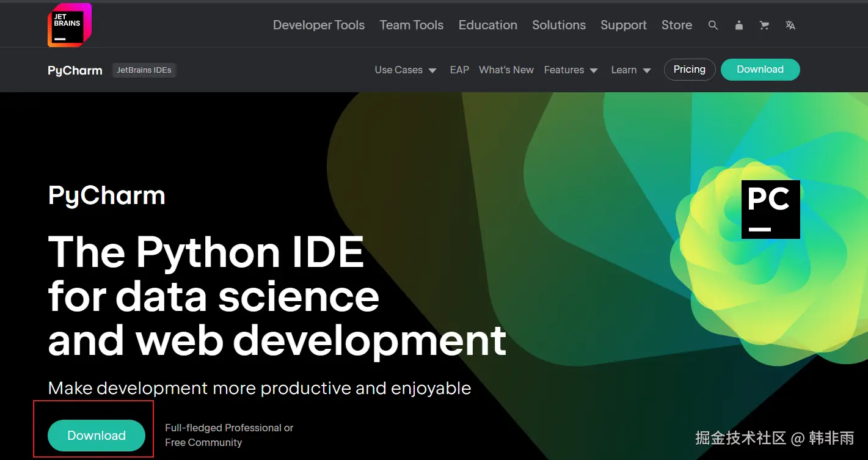Open the site search magnifier icon
This screenshot has height=460, width=868.
point(713,25)
